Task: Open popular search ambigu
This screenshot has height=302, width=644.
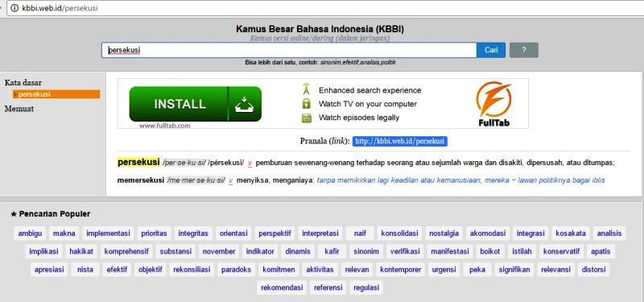Action: (x=30, y=234)
